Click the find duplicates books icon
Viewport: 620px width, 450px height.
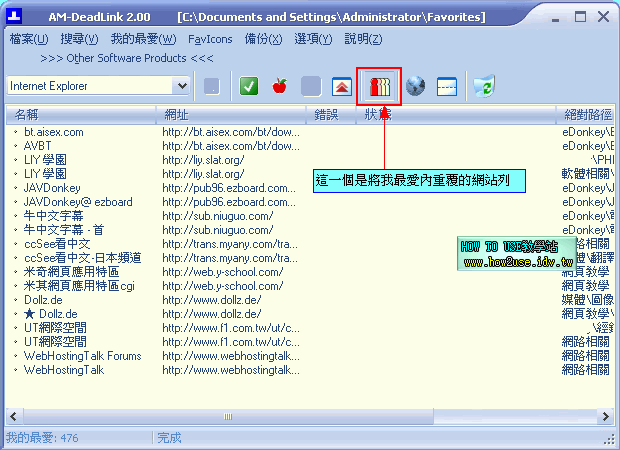(380, 86)
